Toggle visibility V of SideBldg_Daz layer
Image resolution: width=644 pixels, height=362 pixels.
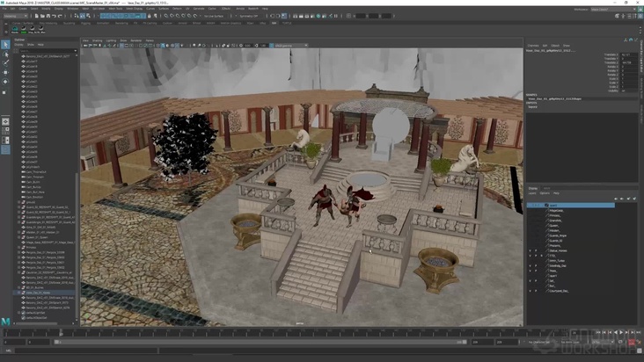coord(530,265)
